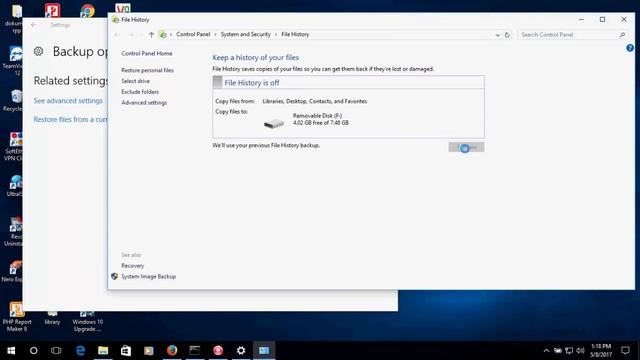Launch Firefox from the taskbar
This screenshot has height=360, width=640.
(x=172, y=350)
